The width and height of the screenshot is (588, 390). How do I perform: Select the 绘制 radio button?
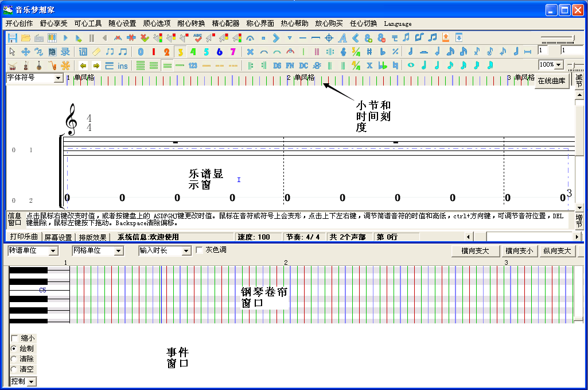point(14,348)
